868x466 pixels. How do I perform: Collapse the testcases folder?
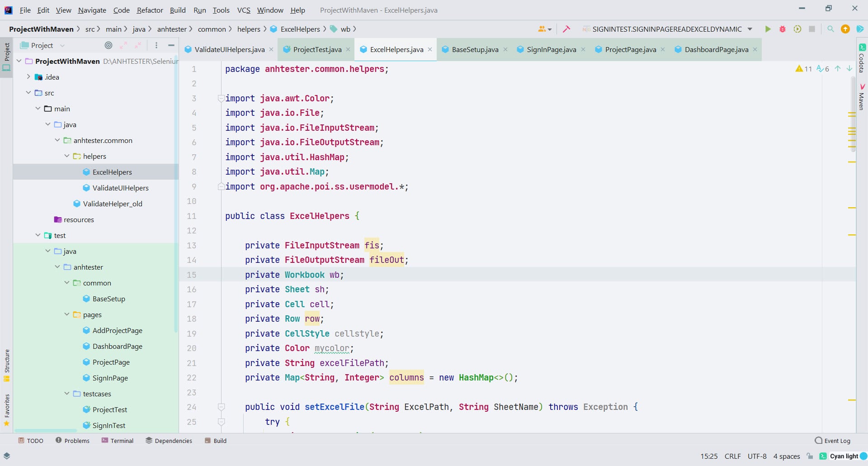(x=67, y=394)
